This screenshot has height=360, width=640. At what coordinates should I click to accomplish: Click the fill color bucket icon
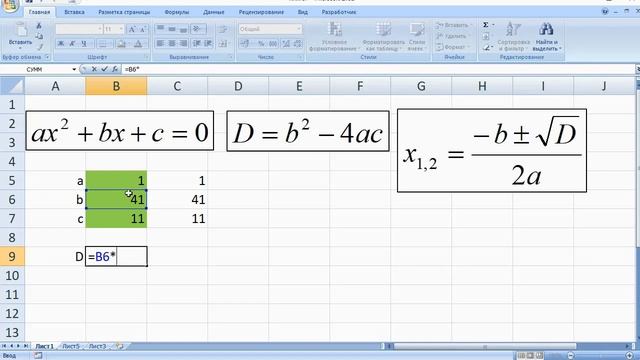click(121, 44)
